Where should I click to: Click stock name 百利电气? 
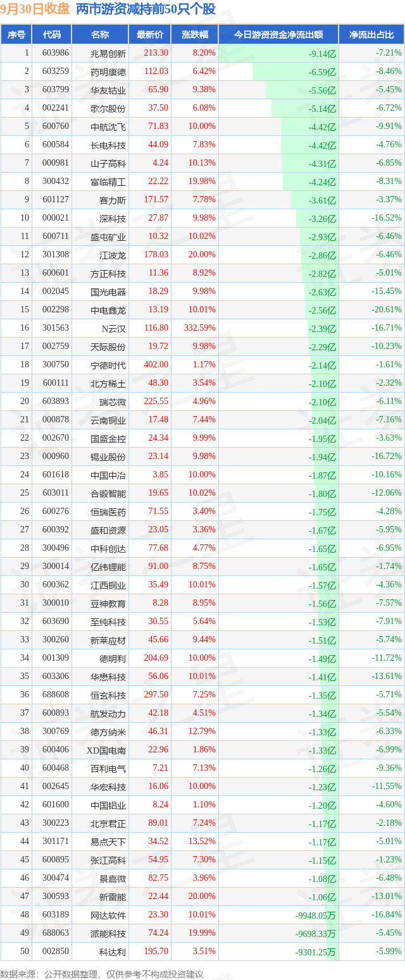(x=108, y=769)
